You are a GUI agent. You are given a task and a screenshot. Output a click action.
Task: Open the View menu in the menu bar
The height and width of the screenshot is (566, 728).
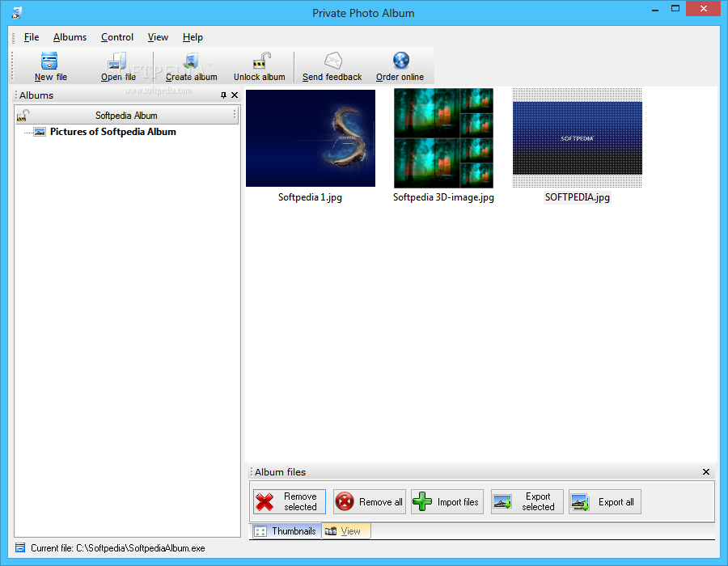[158, 37]
